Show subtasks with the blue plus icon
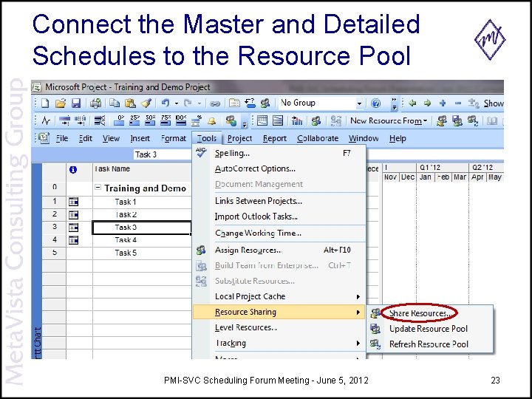Screen dimensions: 532x399 443,103
